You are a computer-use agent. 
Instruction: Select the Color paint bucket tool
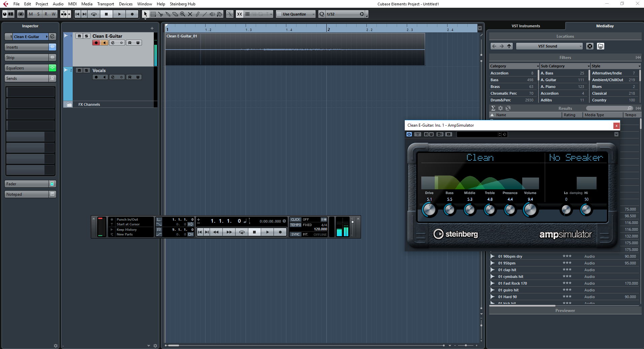220,14
